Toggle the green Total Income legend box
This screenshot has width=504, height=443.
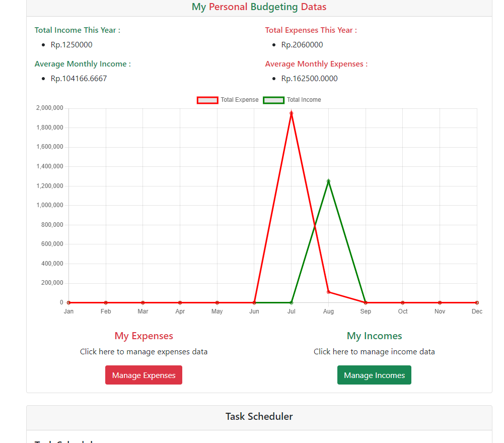[x=273, y=100]
